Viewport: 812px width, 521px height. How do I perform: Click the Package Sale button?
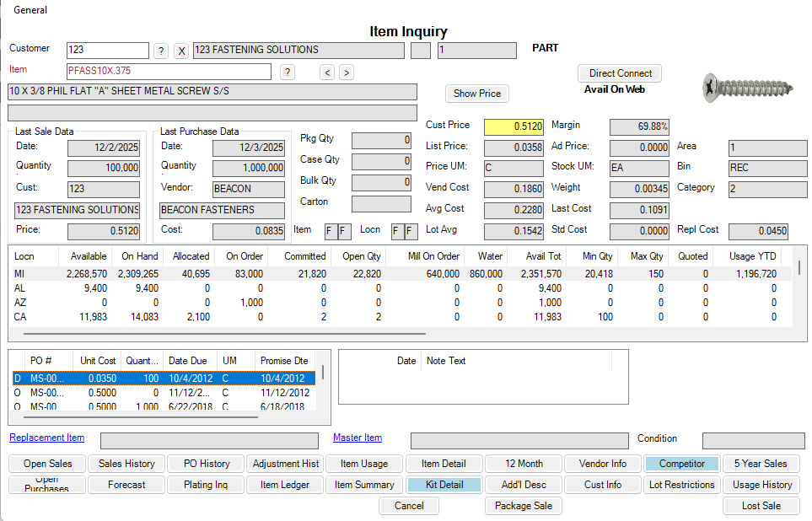524,506
